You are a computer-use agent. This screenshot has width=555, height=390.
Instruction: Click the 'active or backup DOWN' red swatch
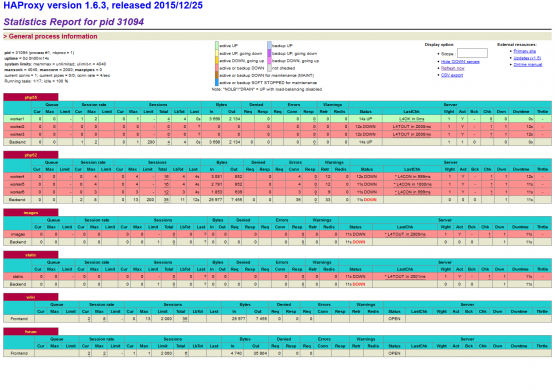[x=217, y=68]
